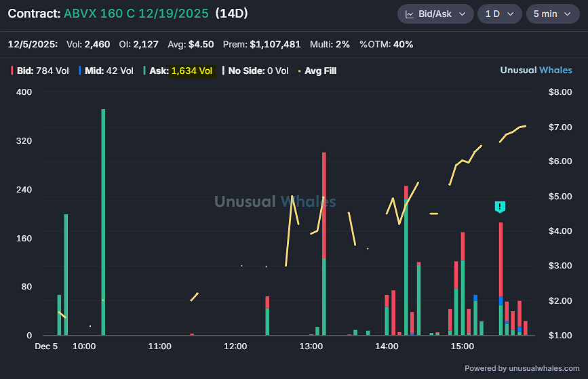Toggle the Bid 784 Vol legend series
The width and height of the screenshot is (588, 379).
[40, 71]
